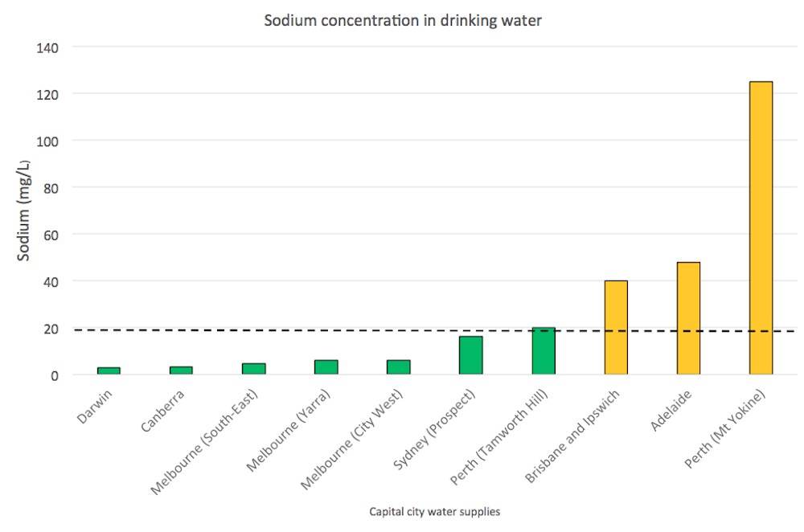The width and height of the screenshot is (804, 532).
Task: Click the 140 value on y-axis
Action: (x=47, y=47)
